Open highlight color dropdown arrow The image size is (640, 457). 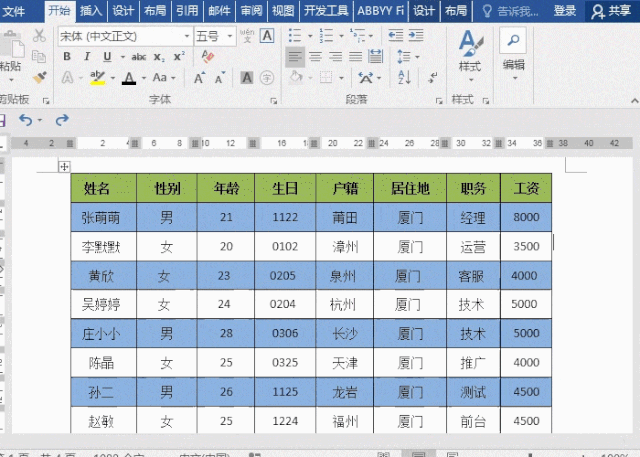pyautogui.click(x=112, y=78)
